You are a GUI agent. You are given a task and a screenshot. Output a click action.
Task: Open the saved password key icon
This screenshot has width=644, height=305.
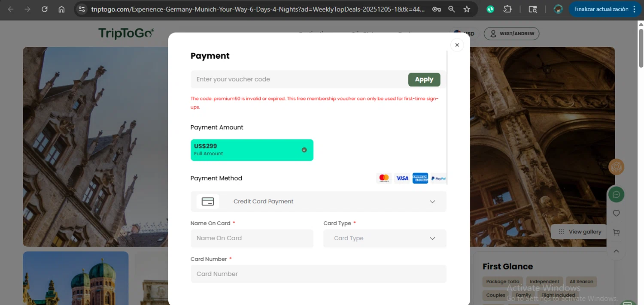pyautogui.click(x=437, y=9)
